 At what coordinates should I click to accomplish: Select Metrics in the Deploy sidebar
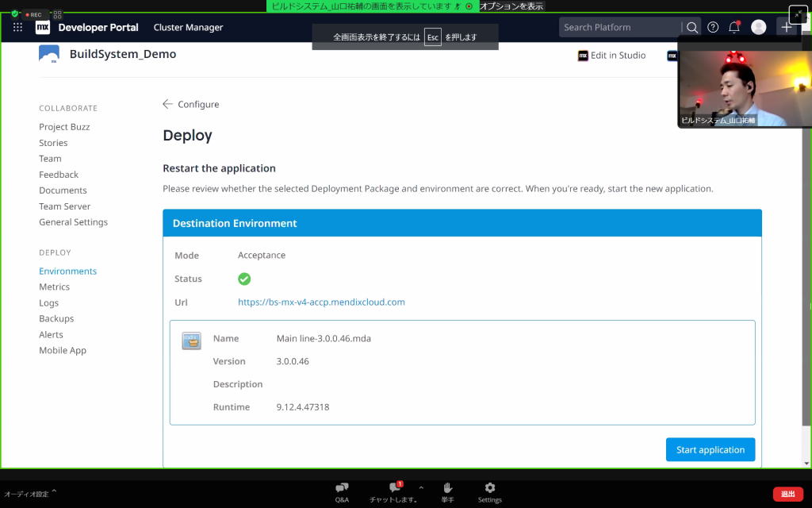pos(54,287)
